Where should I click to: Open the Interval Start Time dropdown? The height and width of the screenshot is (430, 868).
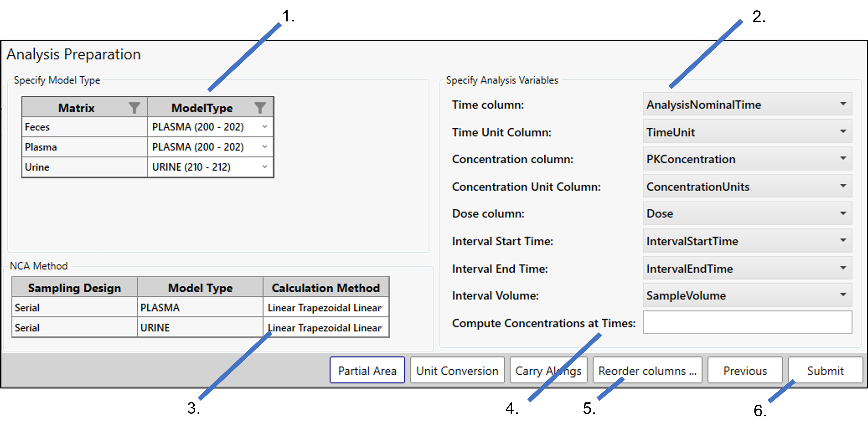click(843, 240)
